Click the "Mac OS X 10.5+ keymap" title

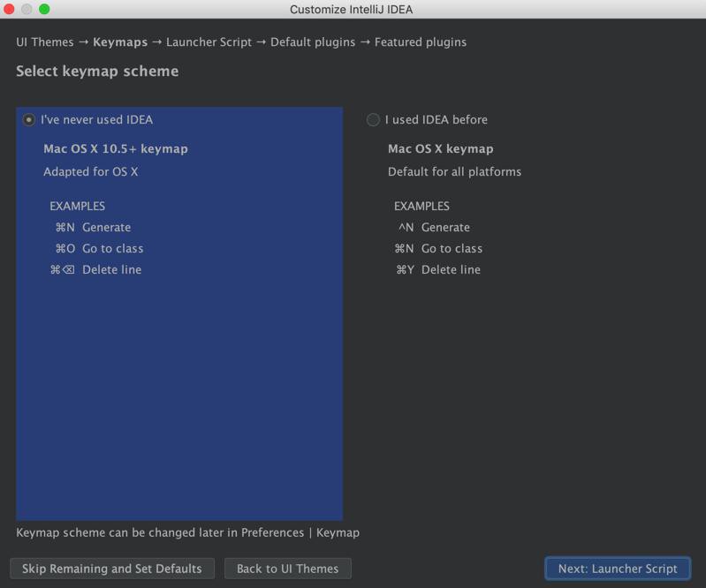(x=116, y=149)
